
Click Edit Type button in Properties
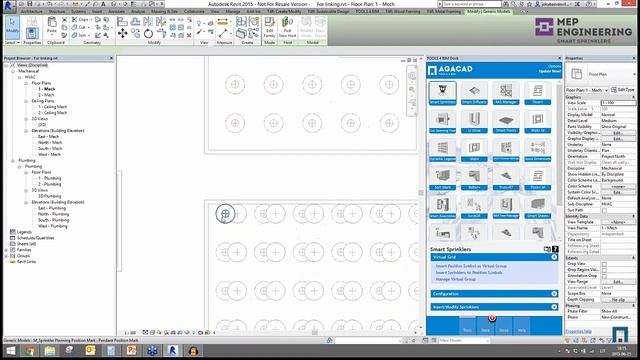coord(623,90)
